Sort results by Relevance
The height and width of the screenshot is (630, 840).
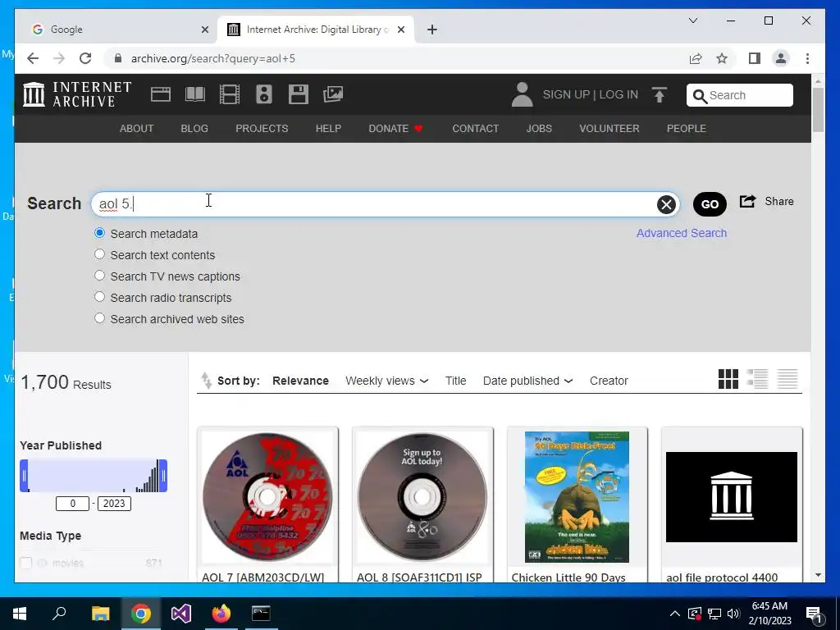[300, 381]
